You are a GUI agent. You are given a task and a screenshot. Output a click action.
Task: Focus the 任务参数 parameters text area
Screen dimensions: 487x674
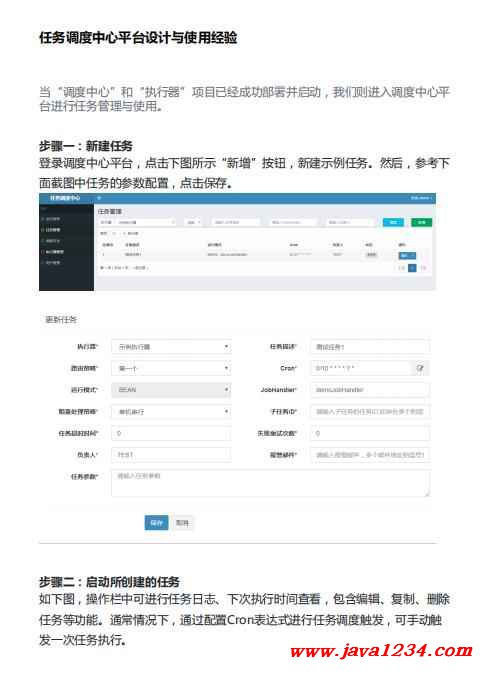click(270, 483)
